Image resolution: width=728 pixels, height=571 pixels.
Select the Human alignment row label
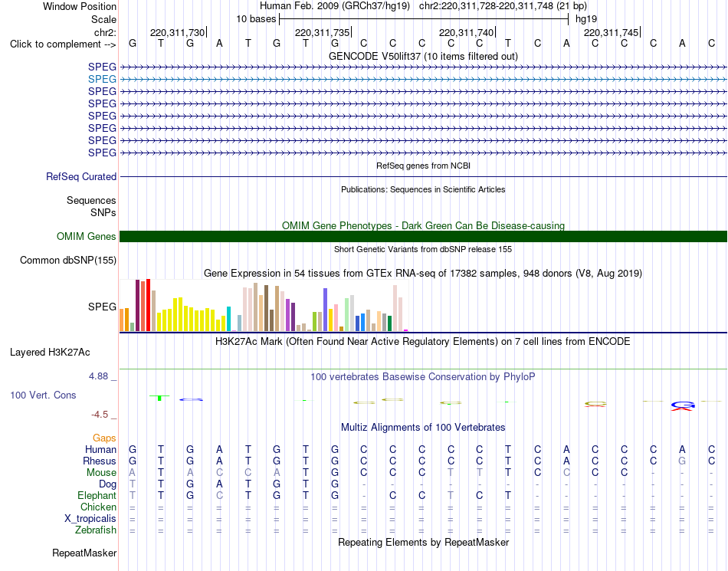100,449
